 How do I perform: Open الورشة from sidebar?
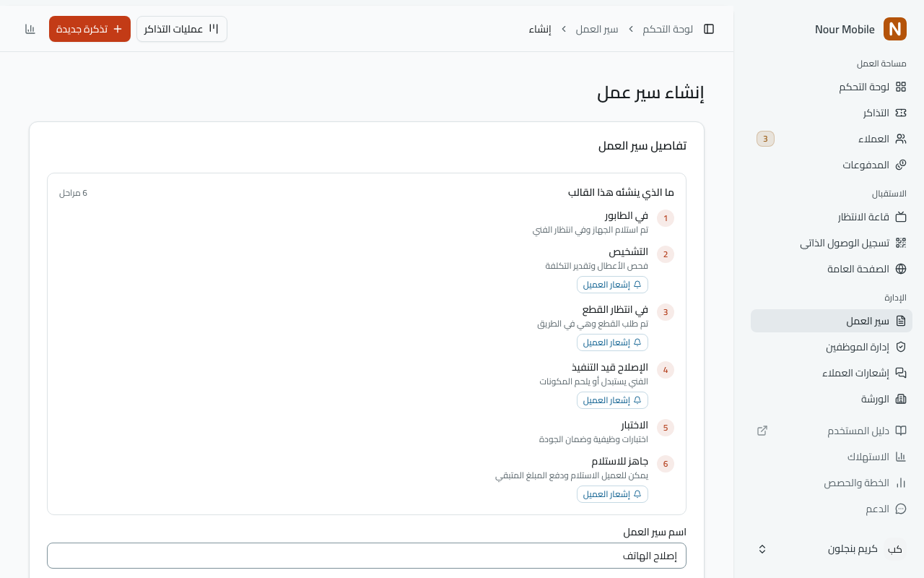[x=832, y=399]
